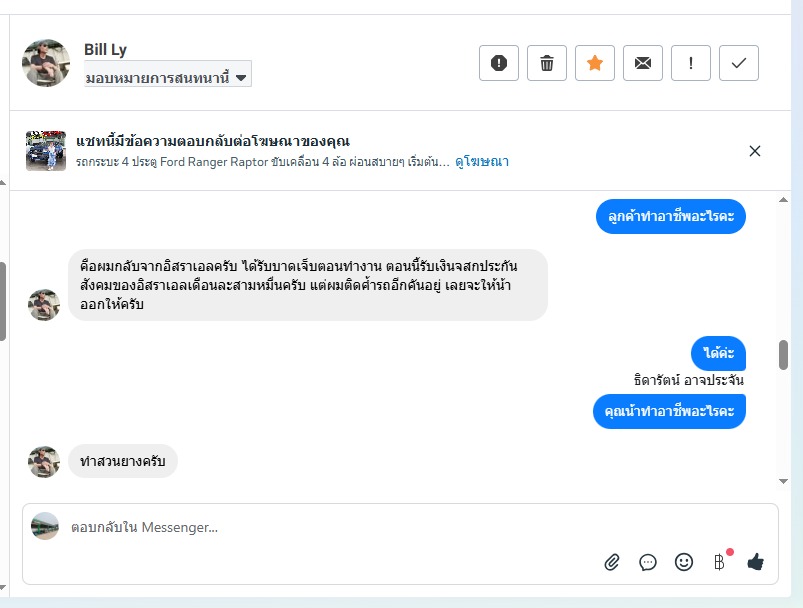Click the ทำสวนยางครับ message bubble

pos(123,461)
